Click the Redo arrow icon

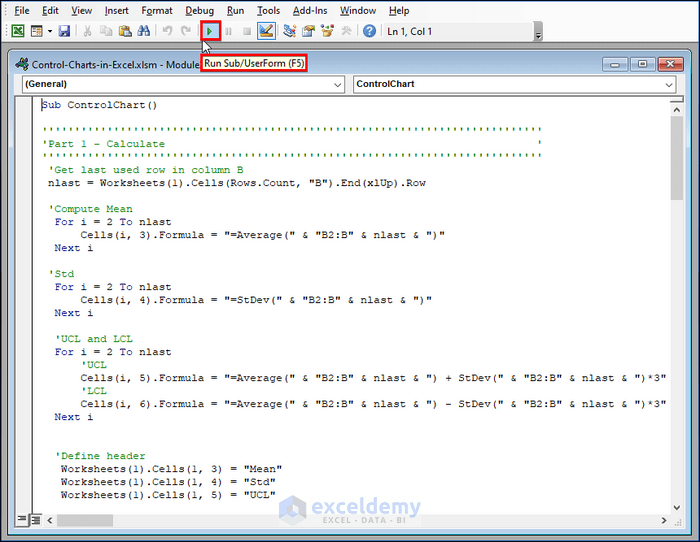pyautogui.click(x=186, y=31)
